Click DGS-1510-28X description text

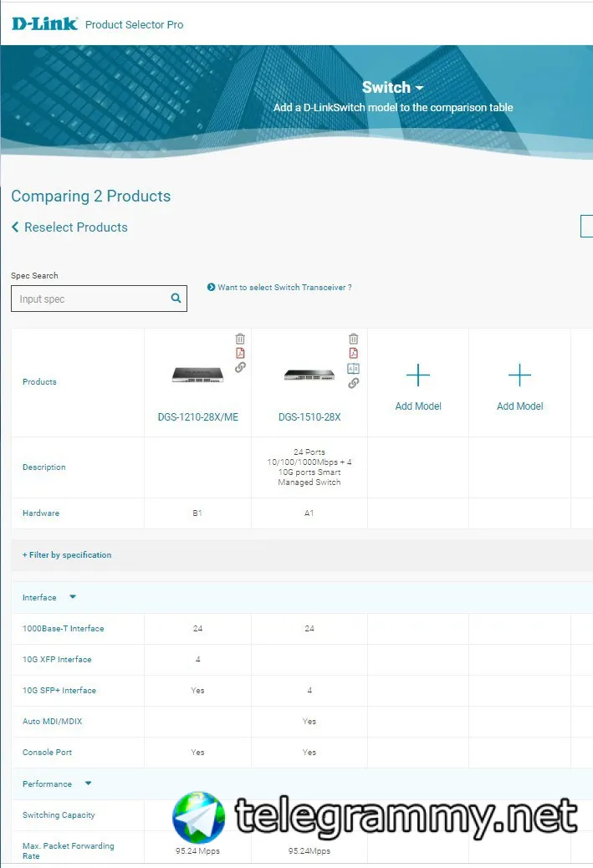309,467
